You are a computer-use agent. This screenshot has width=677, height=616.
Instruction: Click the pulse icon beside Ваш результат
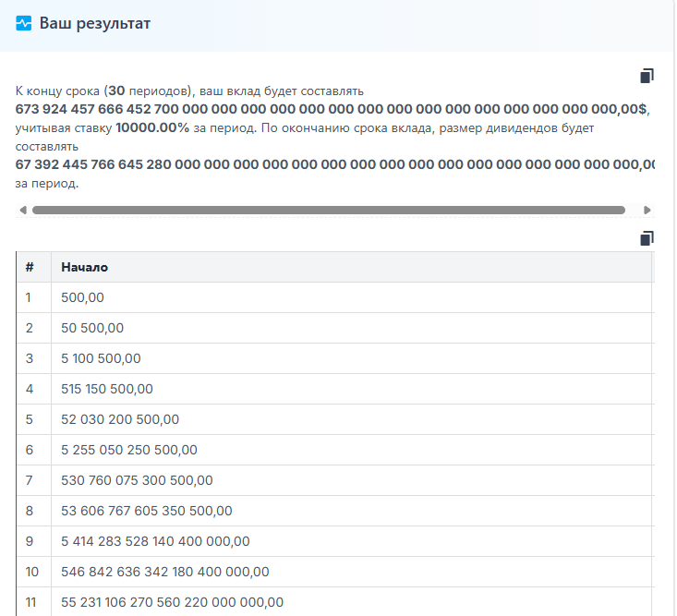24,23
